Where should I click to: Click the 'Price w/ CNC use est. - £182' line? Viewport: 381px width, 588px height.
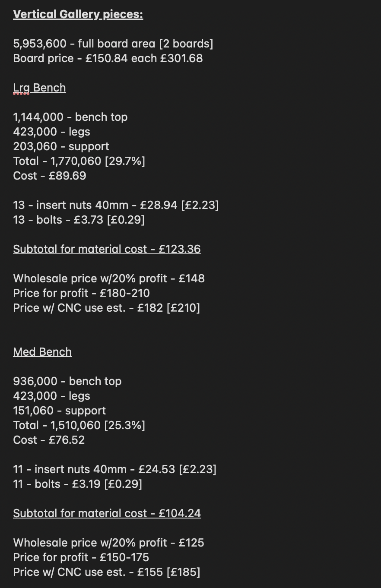tap(107, 308)
